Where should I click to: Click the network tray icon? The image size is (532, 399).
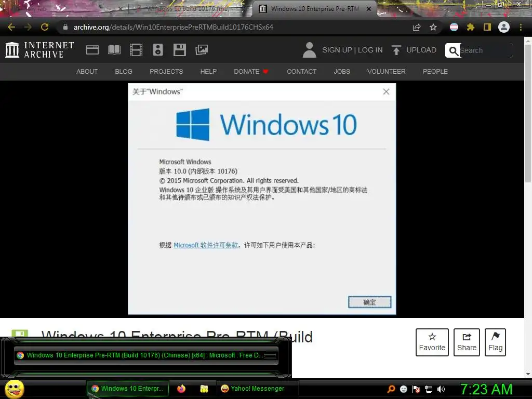pos(429,389)
